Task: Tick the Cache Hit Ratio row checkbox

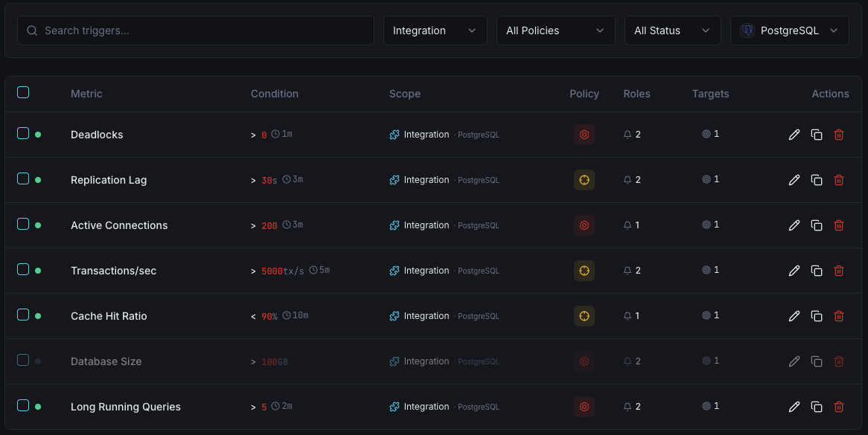Action: 23,315
